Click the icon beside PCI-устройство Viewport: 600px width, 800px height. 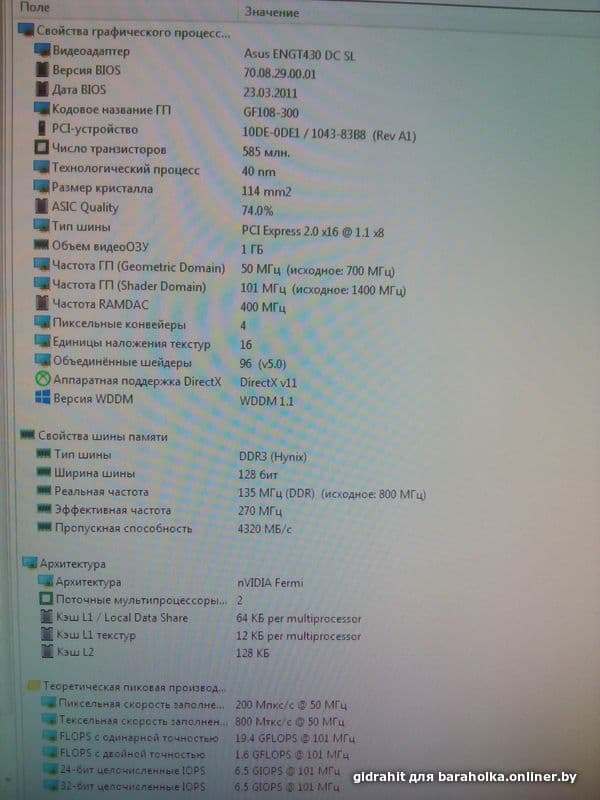42,128
